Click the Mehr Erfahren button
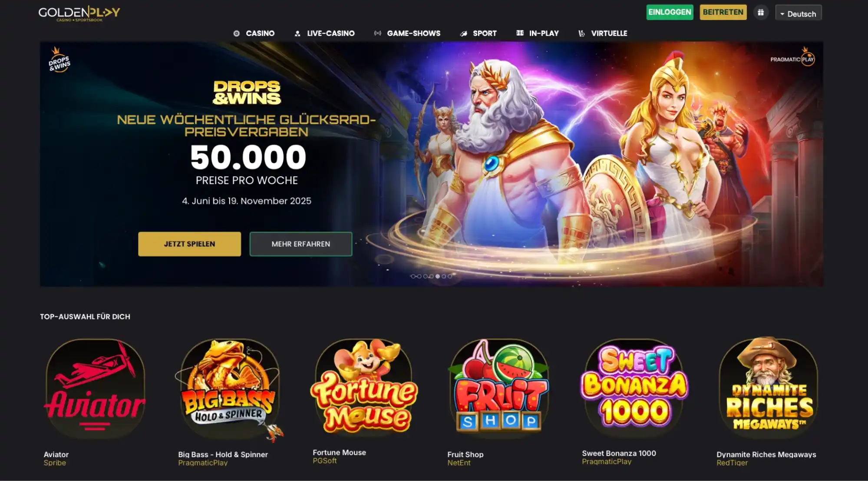Image resolution: width=868 pixels, height=481 pixels. 301,244
